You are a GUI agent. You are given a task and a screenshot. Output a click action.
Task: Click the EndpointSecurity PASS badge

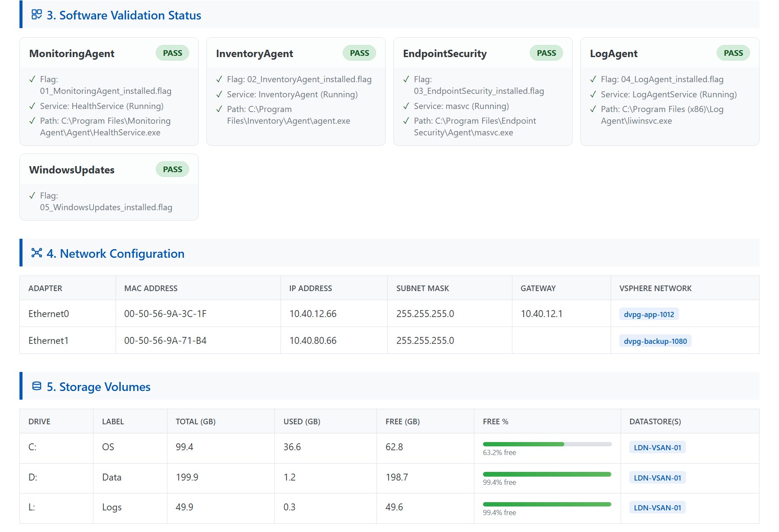(546, 53)
